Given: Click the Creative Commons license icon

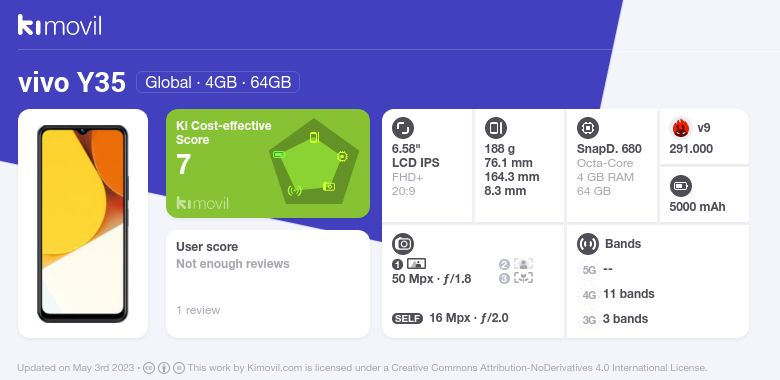Looking at the screenshot, I should [x=149, y=368].
